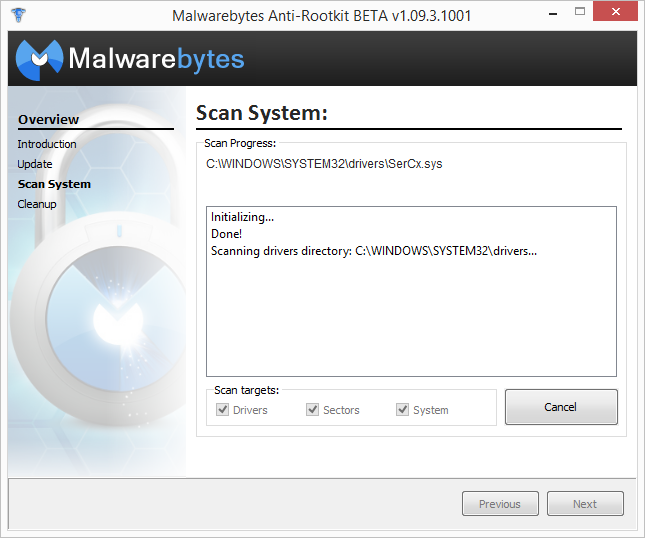The image size is (645, 538).
Task: Toggle the Sectors scan target checkbox
Action: (x=313, y=410)
